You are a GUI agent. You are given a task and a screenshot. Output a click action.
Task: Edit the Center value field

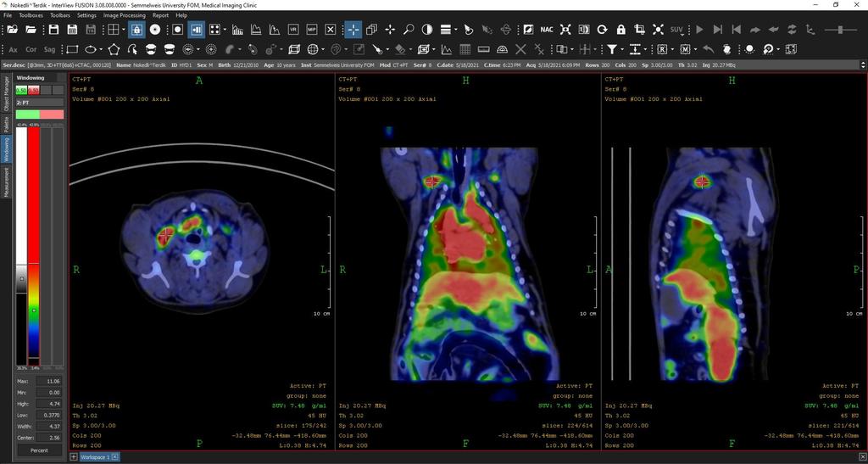coord(48,438)
